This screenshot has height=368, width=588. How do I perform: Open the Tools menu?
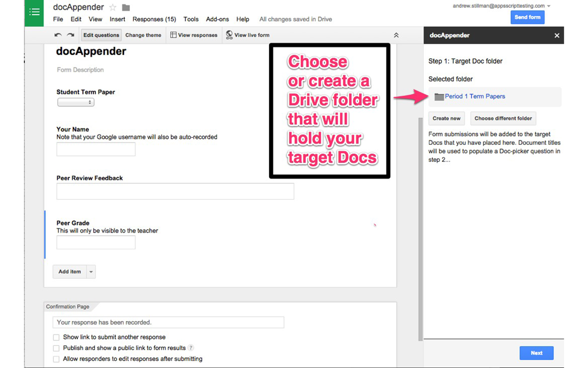click(x=191, y=19)
